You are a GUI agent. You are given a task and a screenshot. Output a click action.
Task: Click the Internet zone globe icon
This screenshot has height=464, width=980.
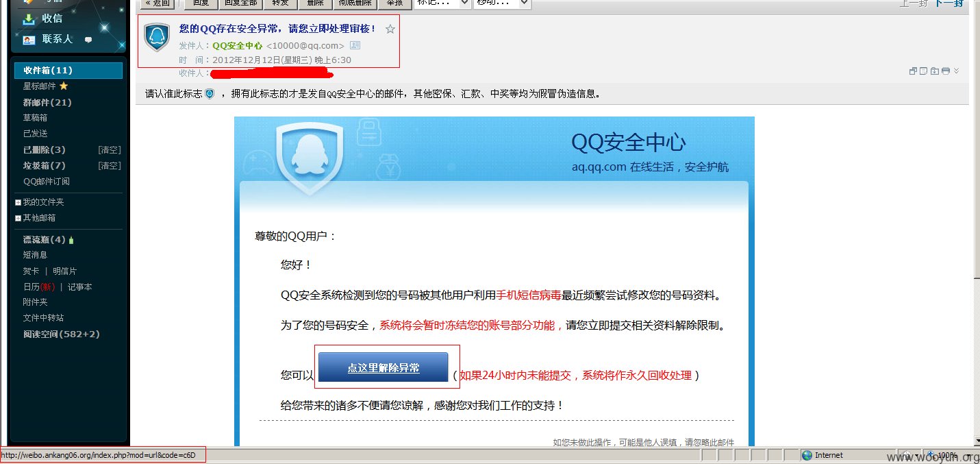tap(807, 455)
